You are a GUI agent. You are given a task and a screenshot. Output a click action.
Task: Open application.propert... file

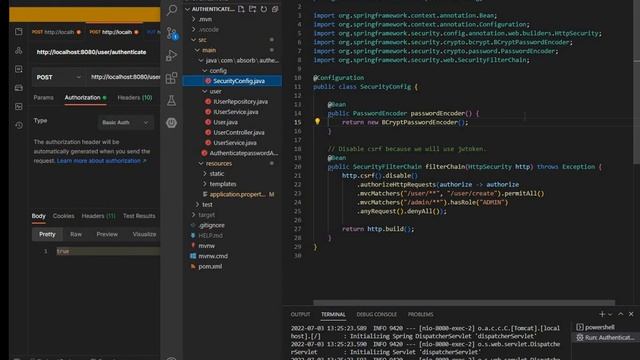(238, 194)
